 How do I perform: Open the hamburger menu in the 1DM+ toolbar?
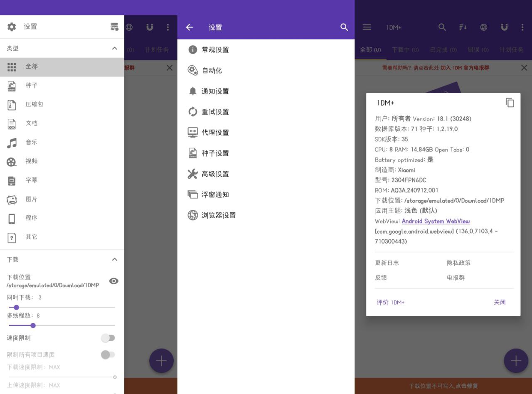367,27
